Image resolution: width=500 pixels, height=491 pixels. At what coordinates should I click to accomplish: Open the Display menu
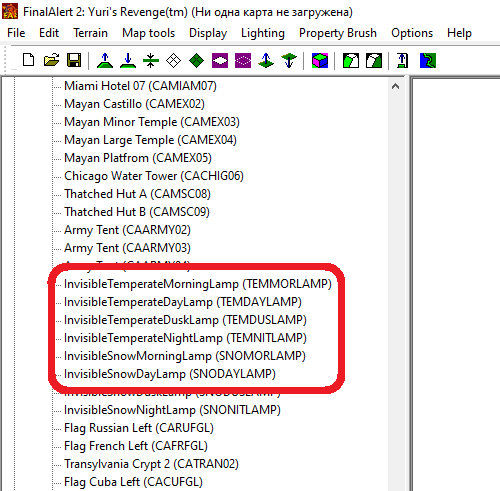click(x=208, y=33)
